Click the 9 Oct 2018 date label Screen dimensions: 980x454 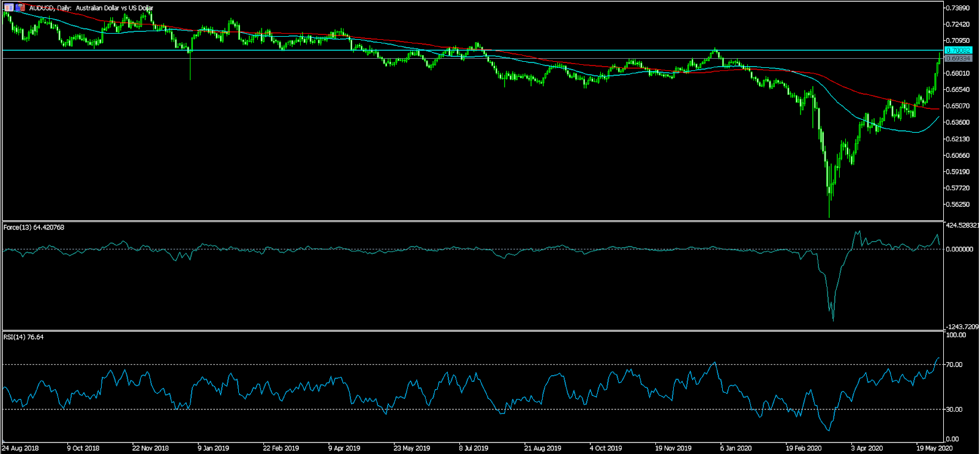83,448
